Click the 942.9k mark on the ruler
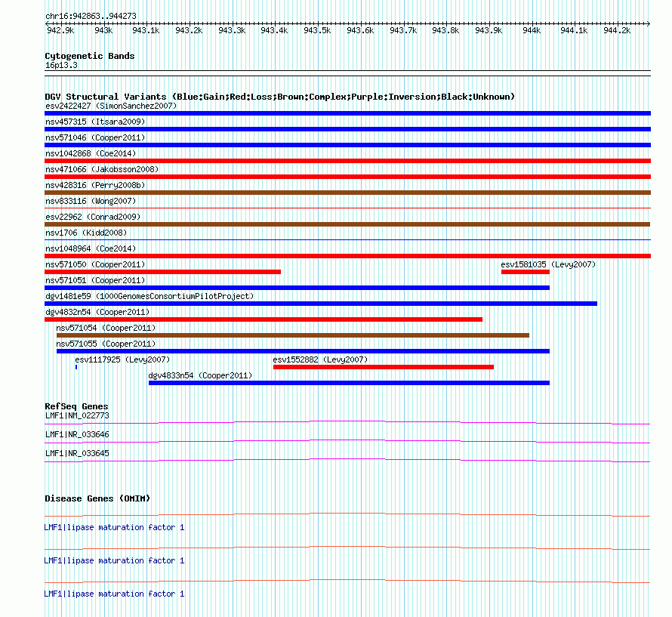 [x=60, y=30]
